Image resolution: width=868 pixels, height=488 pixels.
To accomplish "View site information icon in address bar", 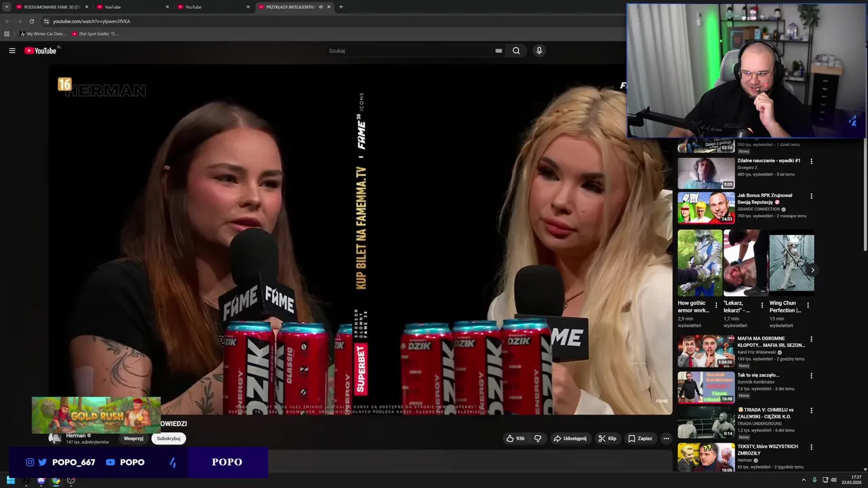I will (46, 21).
